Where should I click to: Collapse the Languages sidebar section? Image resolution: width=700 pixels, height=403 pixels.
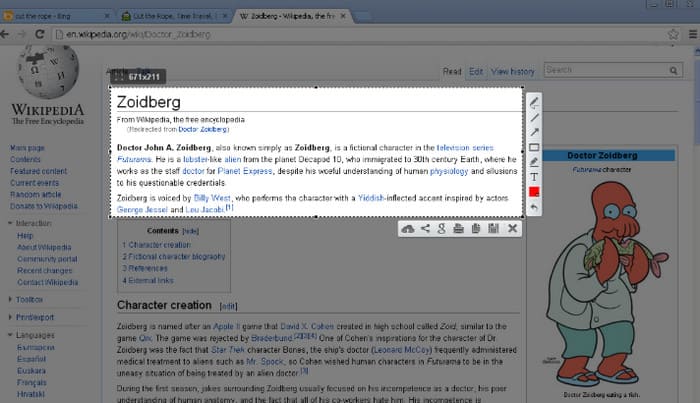(x=34, y=336)
